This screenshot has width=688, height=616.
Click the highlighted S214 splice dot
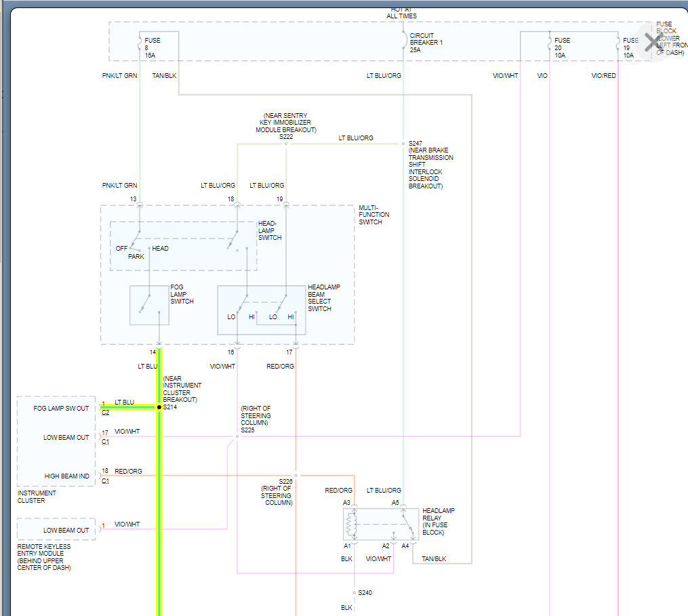[159, 407]
